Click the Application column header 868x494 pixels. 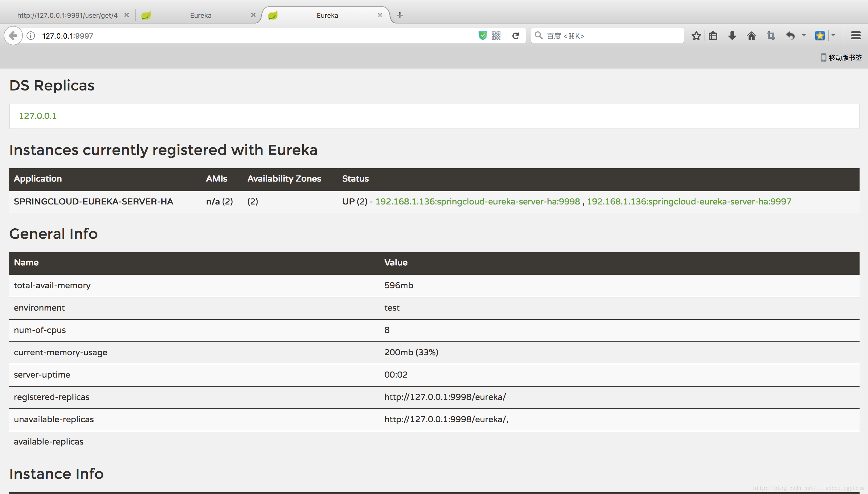tap(38, 179)
